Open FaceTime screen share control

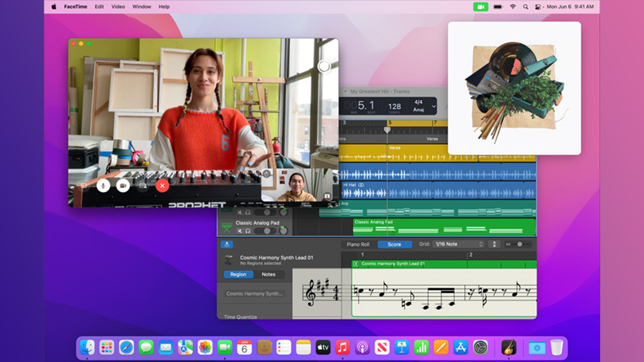(142, 186)
